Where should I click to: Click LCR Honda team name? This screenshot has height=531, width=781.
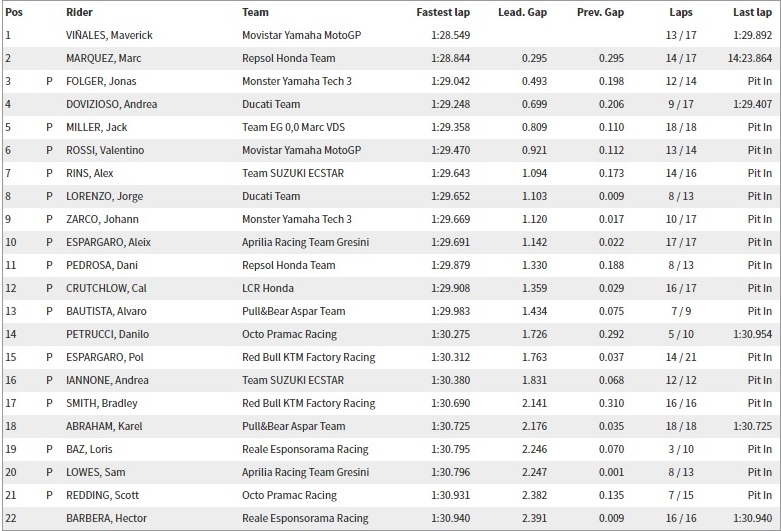point(268,288)
